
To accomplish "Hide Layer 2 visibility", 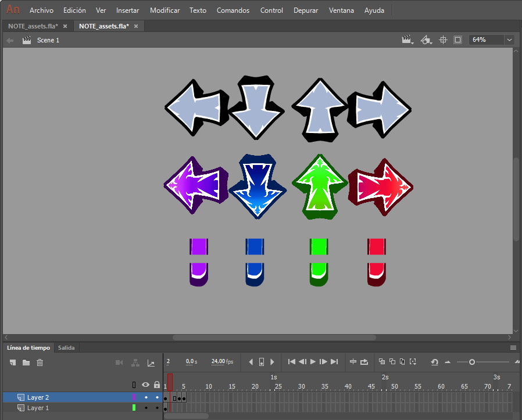I will [x=145, y=397].
